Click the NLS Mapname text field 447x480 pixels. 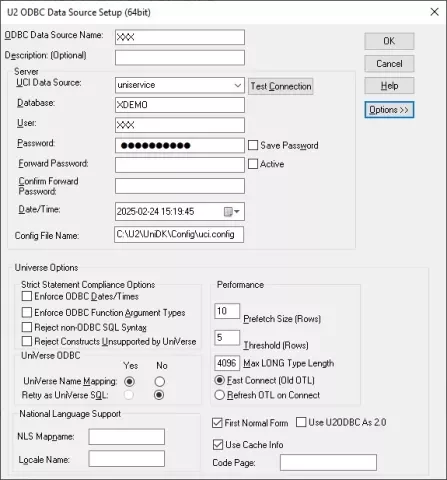tap(127, 437)
